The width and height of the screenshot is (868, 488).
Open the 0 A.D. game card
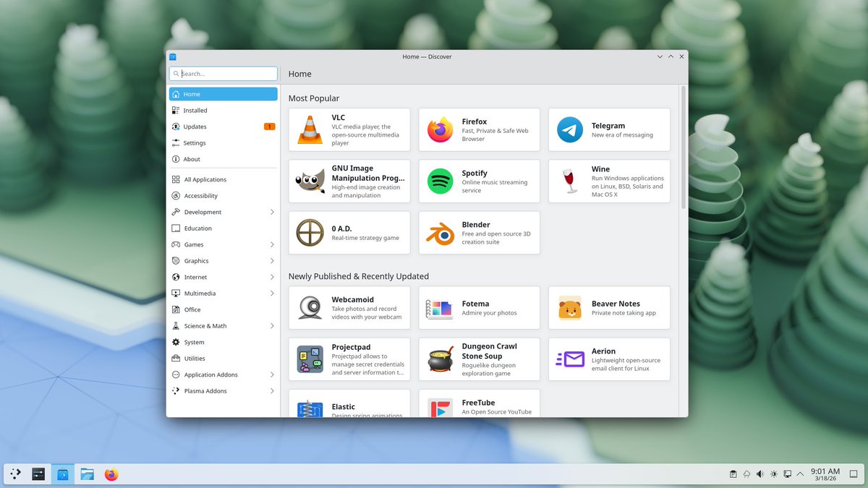(x=349, y=233)
